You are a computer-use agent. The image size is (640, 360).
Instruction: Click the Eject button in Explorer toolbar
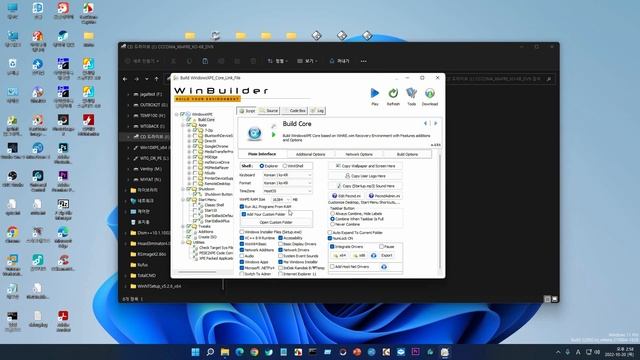(340, 61)
